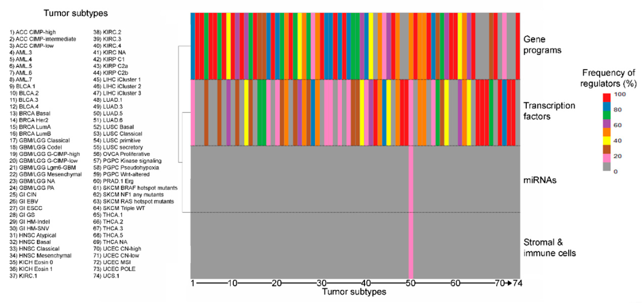Click the blue legend swatch near 80
This screenshot has height=303, width=644.
click(606, 107)
